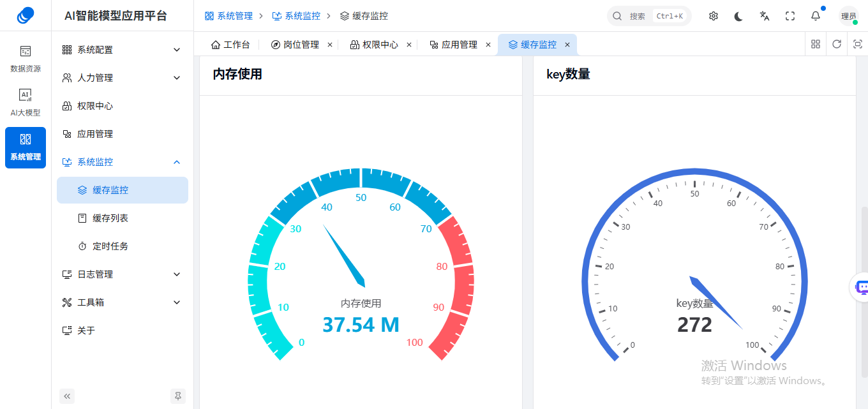Open settings gear icon

point(714,16)
